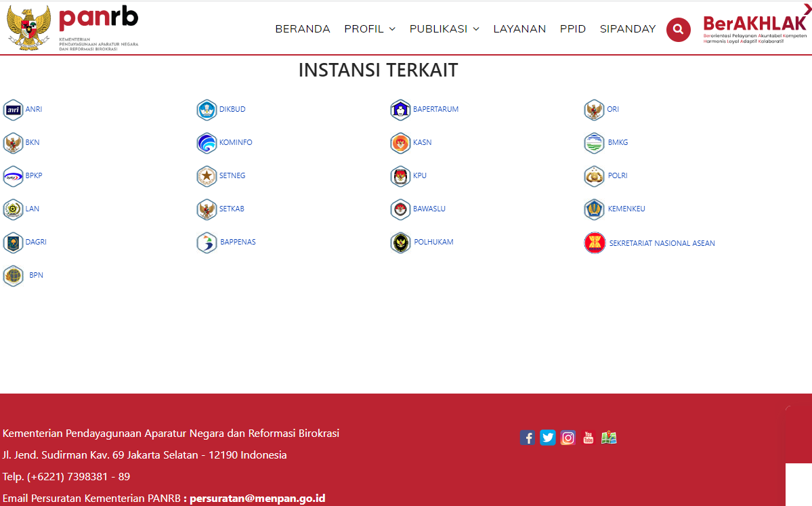Click the KOMINFO agency logo icon

pos(207,143)
